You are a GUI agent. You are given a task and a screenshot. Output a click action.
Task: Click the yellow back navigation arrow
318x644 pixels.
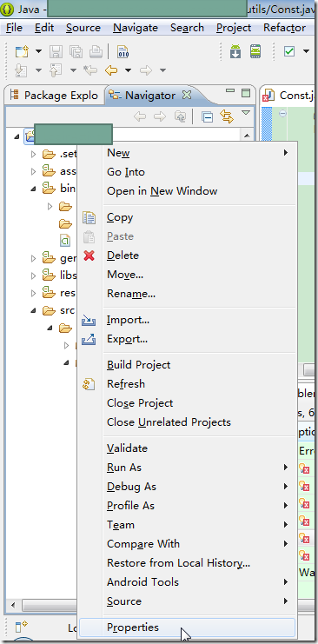111,70
